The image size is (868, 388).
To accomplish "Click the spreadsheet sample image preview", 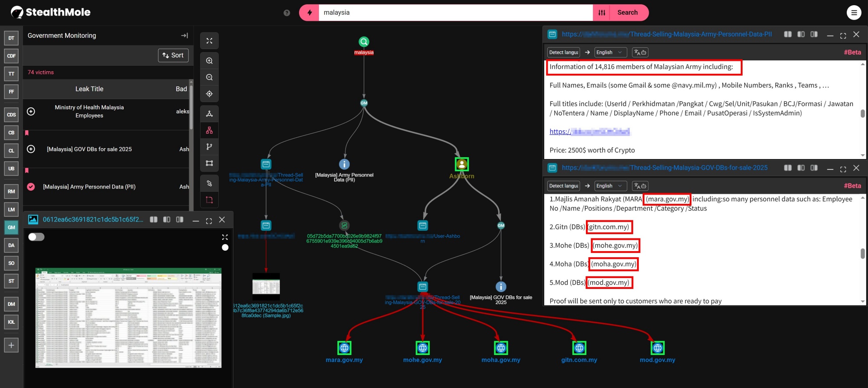I will tap(128, 318).
